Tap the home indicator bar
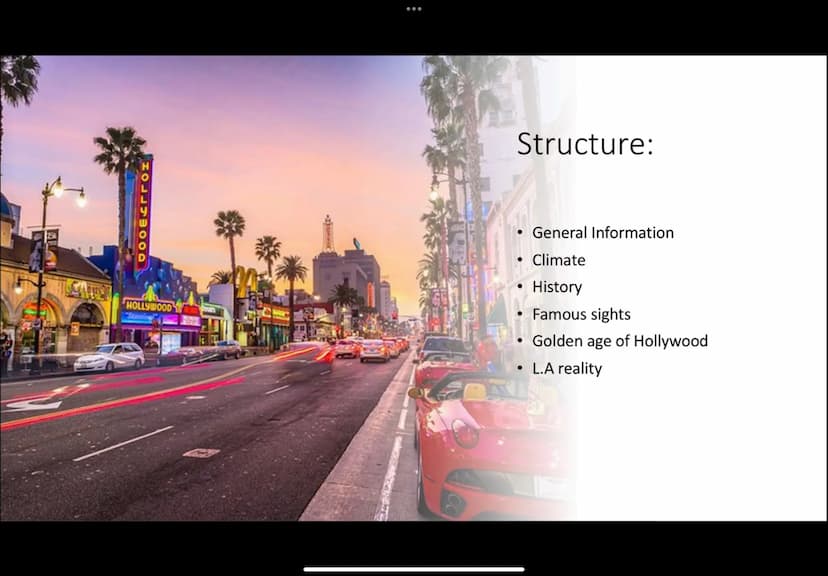This screenshot has height=576, width=828. 414,569
